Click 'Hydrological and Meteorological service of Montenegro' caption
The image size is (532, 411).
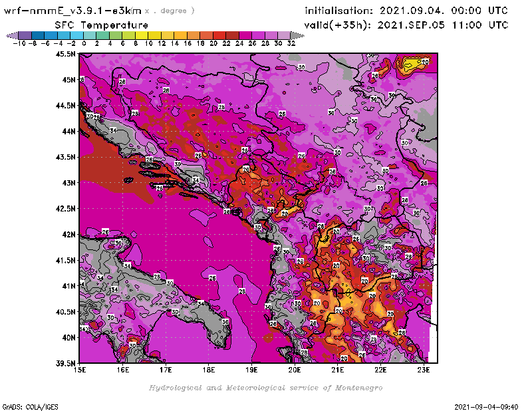click(265, 388)
